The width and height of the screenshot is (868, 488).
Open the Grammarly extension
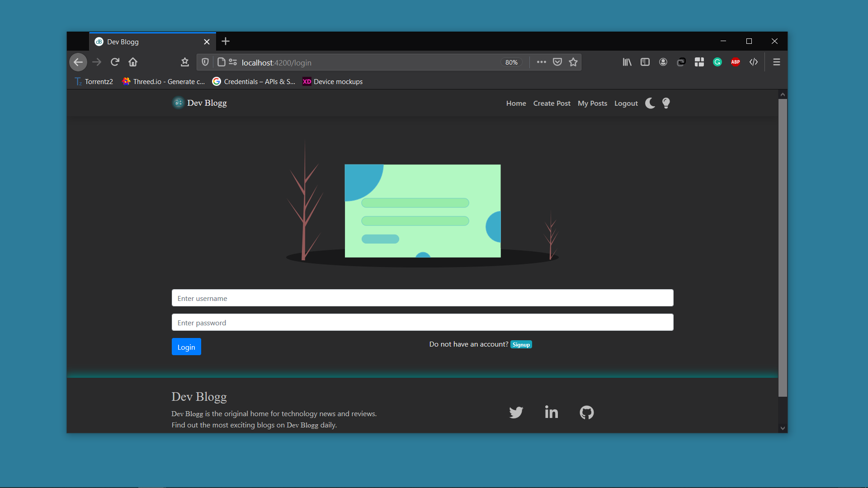click(x=717, y=62)
